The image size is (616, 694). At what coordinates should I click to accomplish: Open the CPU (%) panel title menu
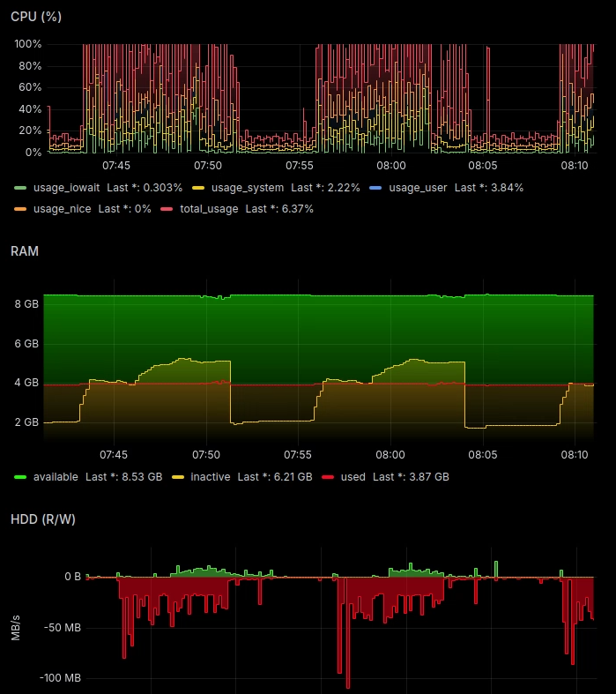pos(36,17)
